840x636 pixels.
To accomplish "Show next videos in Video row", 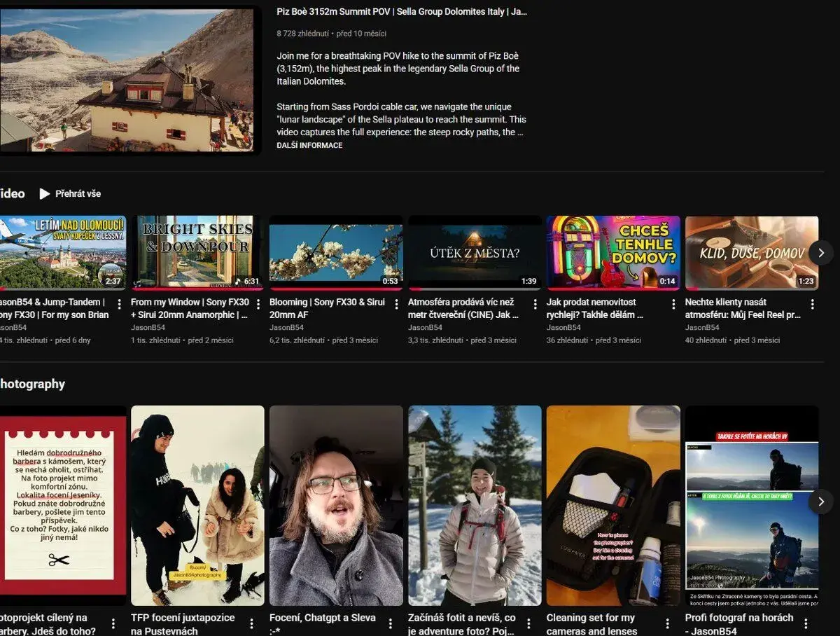I will [x=821, y=253].
